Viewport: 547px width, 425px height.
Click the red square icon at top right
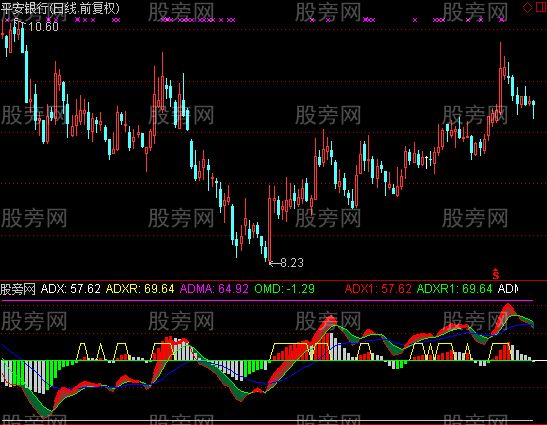[541, 7]
